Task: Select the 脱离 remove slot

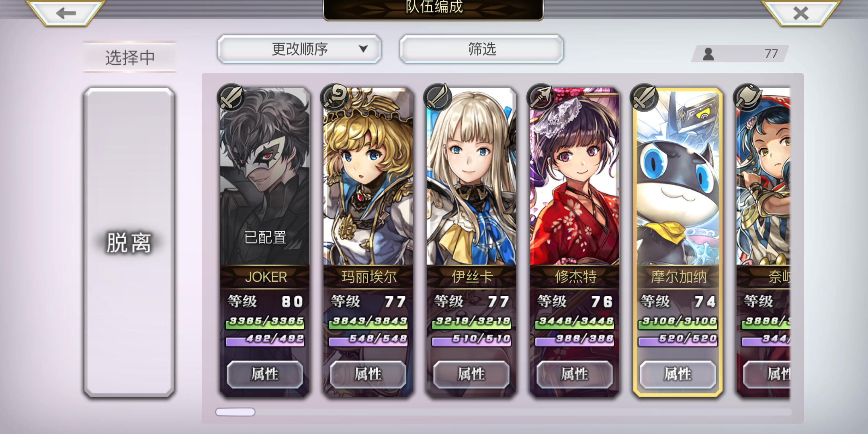Action: click(129, 242)
